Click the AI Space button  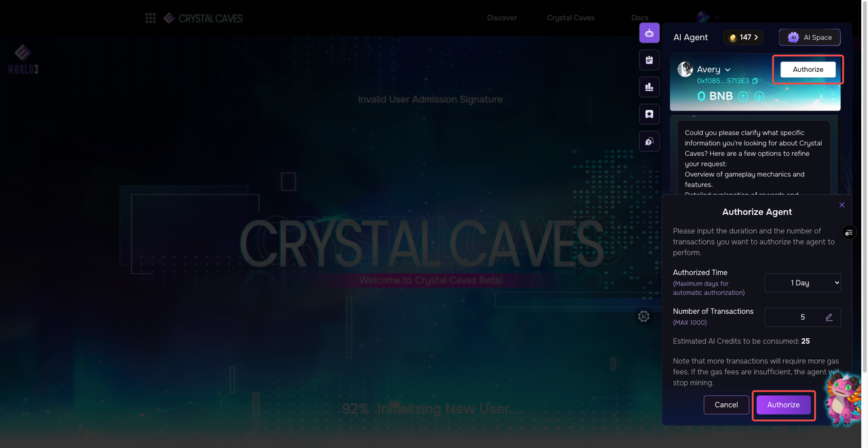click(x=810, y=37)
